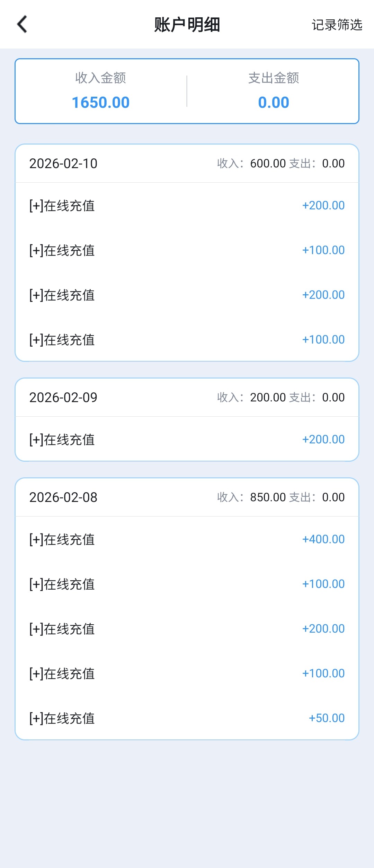Open the 2026-02-09 date header
This screenshot has width=374, height=868.
point(63,398)
